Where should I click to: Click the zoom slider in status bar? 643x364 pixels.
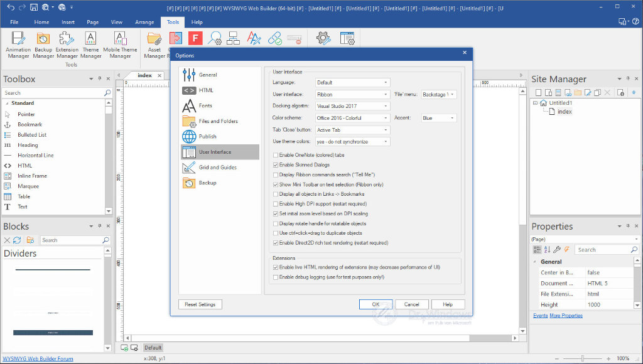click(582, 359)
